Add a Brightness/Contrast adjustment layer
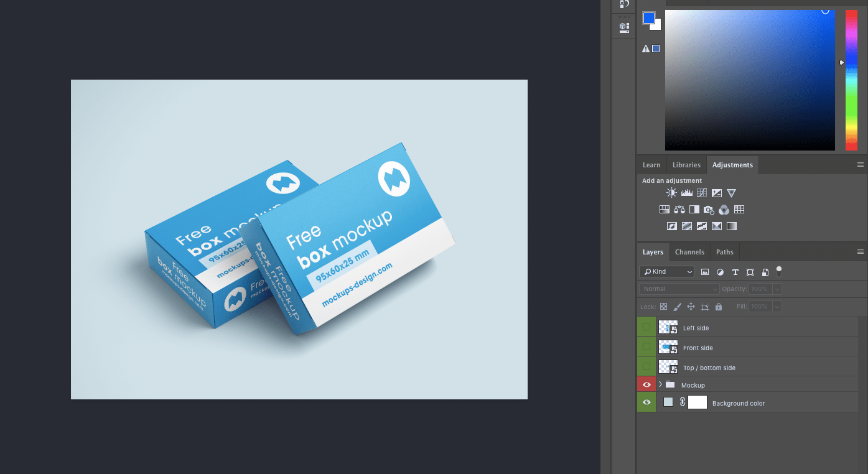Viewport: 868px width, 474px height. click(671, 192)
